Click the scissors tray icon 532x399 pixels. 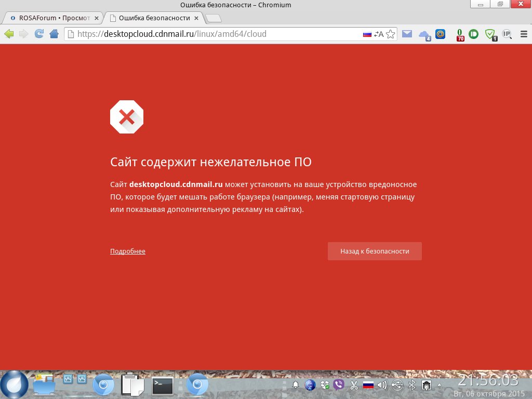(354, 385)
